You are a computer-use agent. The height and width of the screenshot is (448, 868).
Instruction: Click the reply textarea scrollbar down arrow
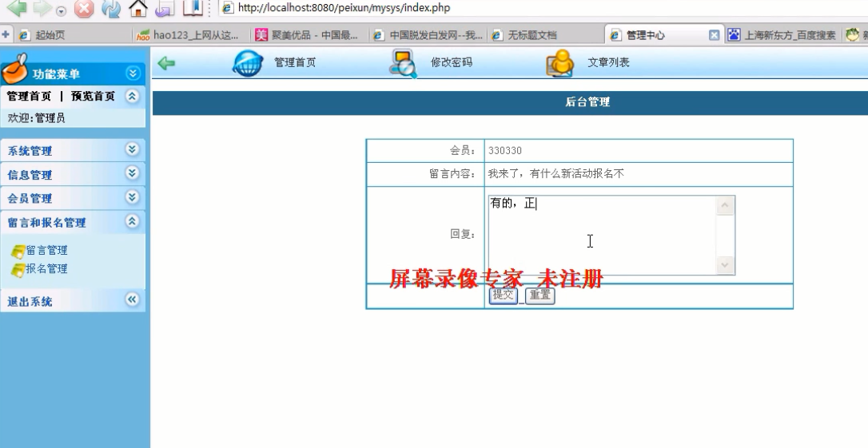click(725, 265)
